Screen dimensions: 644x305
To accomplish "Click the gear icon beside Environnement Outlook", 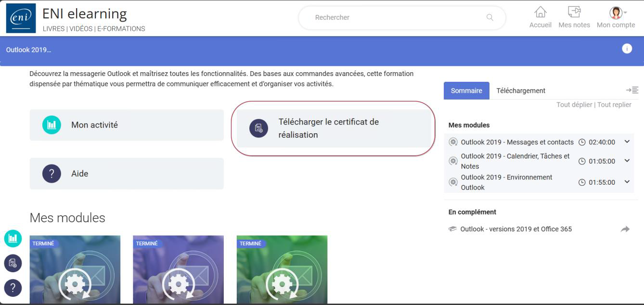I will 453,182.
